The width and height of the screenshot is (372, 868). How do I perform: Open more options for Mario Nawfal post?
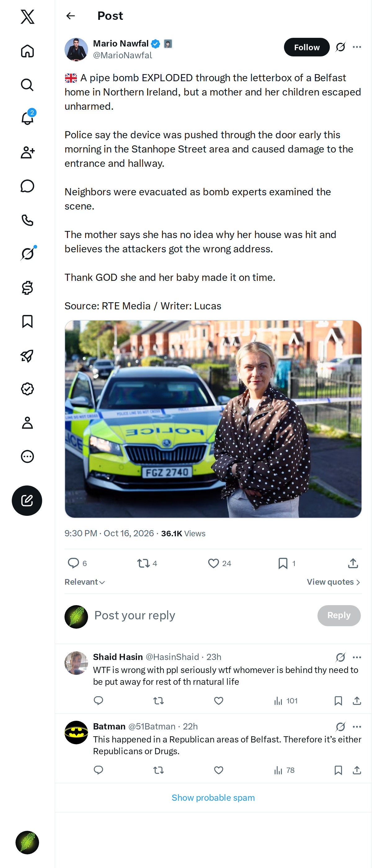click(357, 47)
